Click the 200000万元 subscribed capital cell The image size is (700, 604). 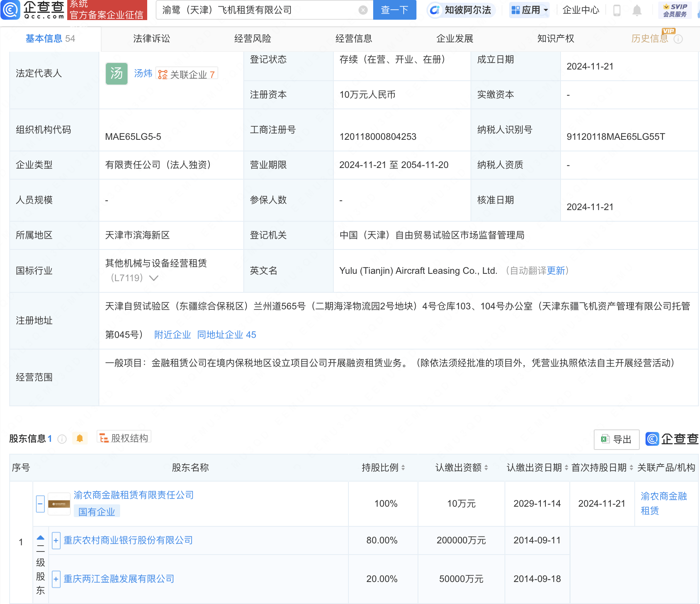pyautogui.click(x=461, y=540)
